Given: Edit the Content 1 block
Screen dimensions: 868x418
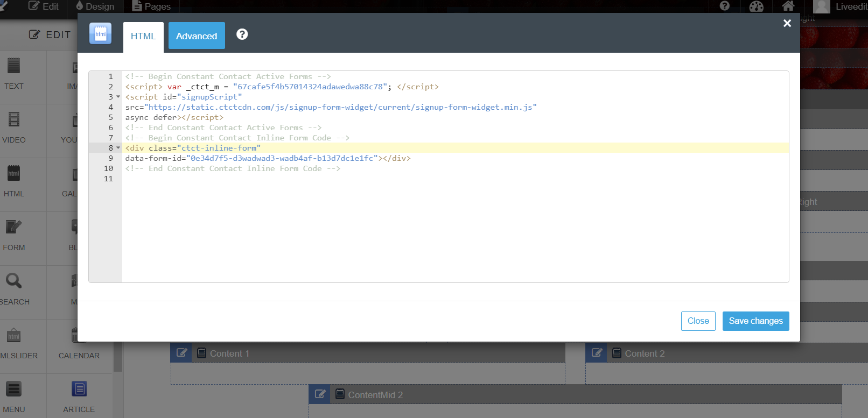Looking at the screenshot, I should 182,353.
